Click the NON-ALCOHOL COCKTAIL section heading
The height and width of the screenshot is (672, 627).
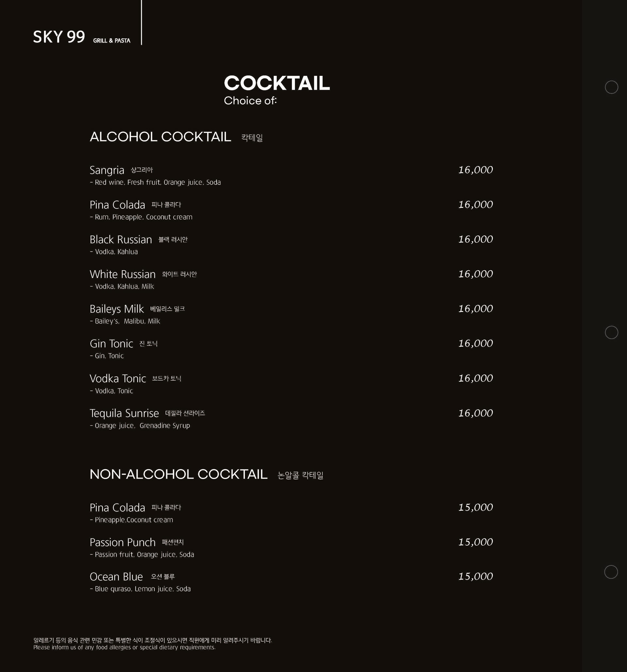point(179,474)
